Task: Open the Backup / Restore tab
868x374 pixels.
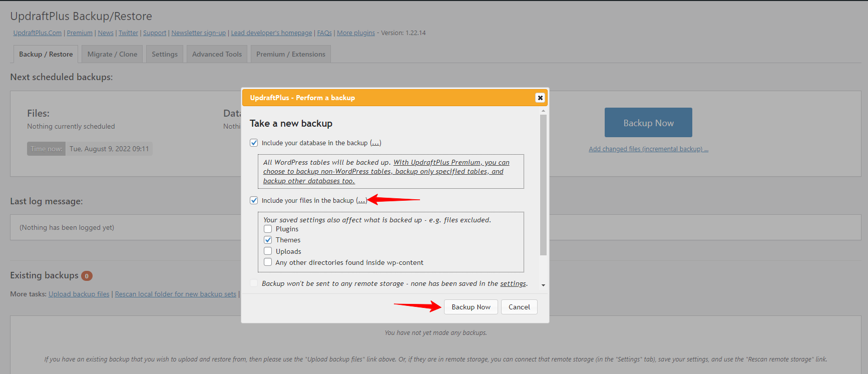Action: (x=46, y=54)
